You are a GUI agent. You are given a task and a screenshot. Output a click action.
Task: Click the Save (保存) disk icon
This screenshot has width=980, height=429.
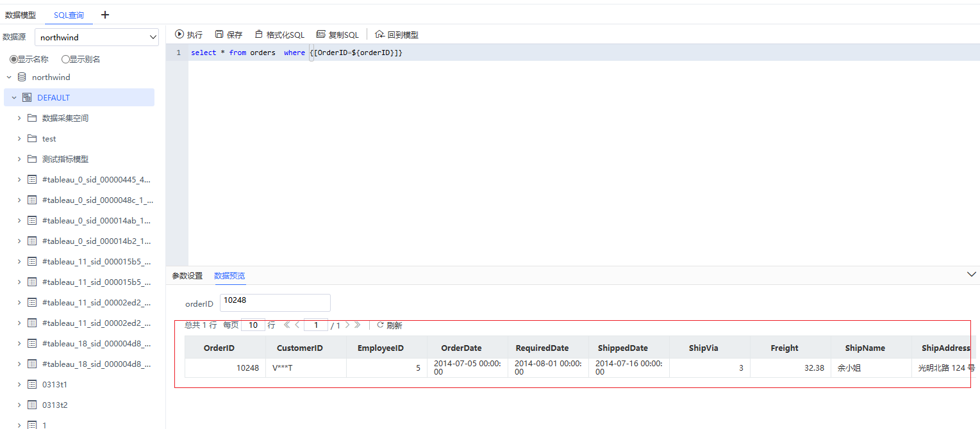pyautogui.click(x=219, y=35)
